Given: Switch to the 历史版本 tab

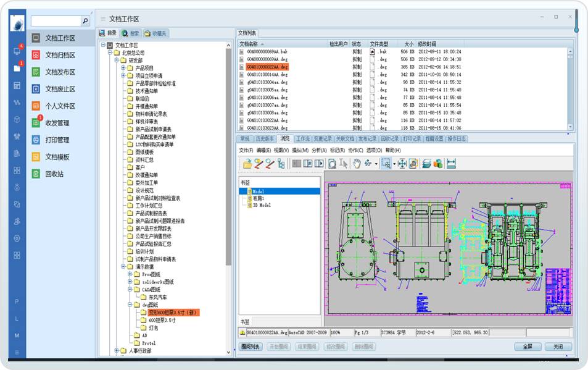Looking at the screenshot, I should (265, 139).
